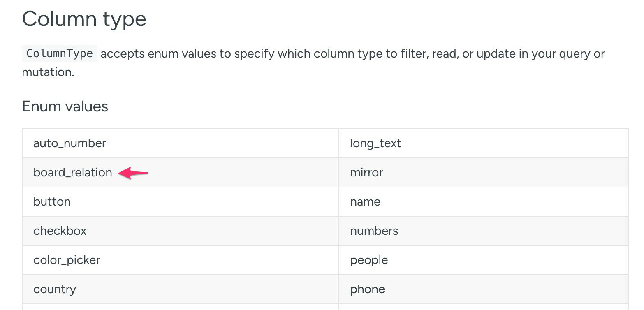The width and height of the screenshot is (644, 310).
Task: Click the numbers enum value
Action: (374, 231)
